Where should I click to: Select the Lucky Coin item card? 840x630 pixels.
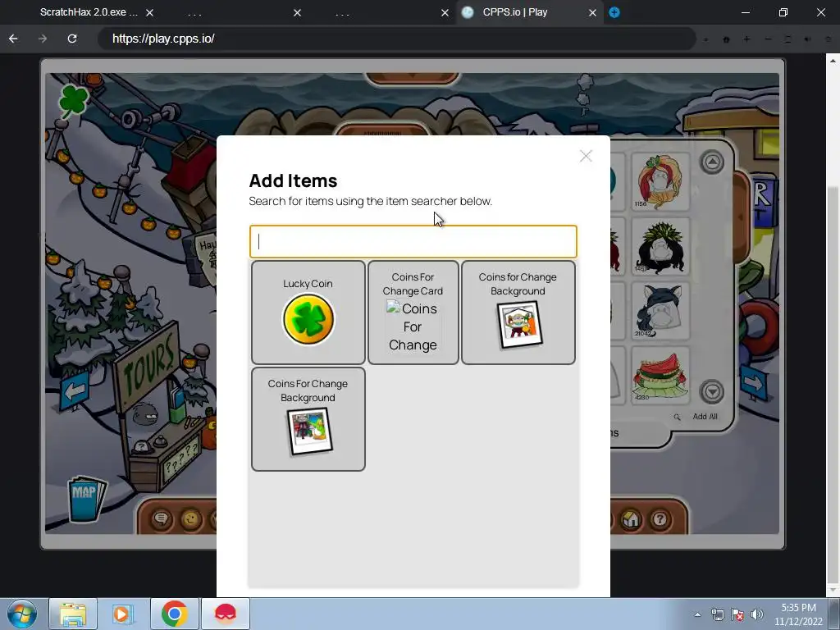click(x=308, y=313)
